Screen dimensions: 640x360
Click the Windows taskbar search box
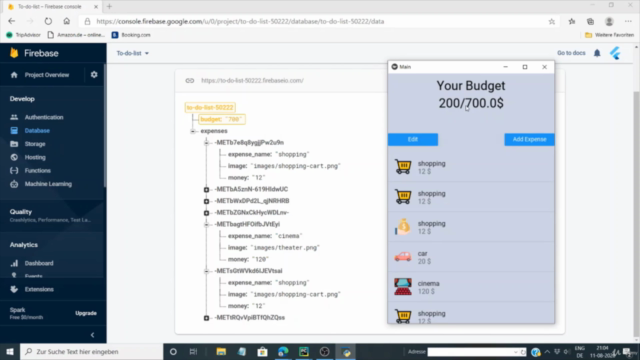coord(91,351)
